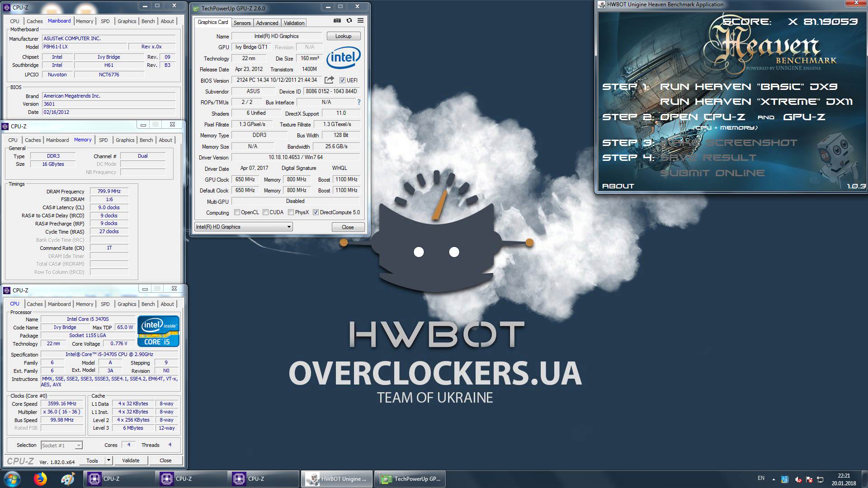Click the taskbar clock 22:21
Screen dimensions: 868x488
pos(844,475)
